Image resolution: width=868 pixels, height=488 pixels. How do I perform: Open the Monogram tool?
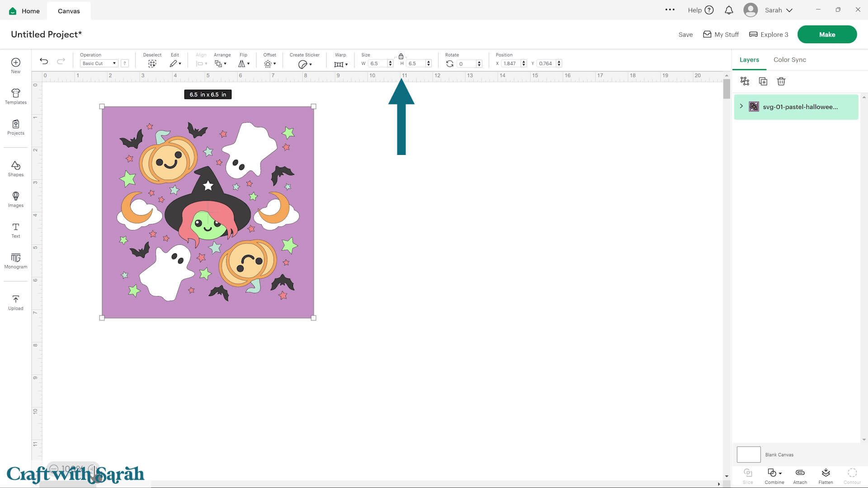click(x=15, y=261)
